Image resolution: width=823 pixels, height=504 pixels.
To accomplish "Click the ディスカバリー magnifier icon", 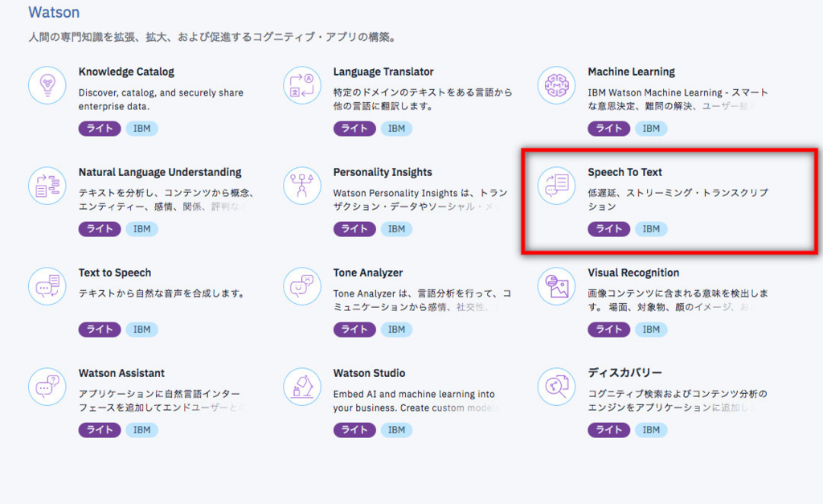I will click(x=556, y=387).
